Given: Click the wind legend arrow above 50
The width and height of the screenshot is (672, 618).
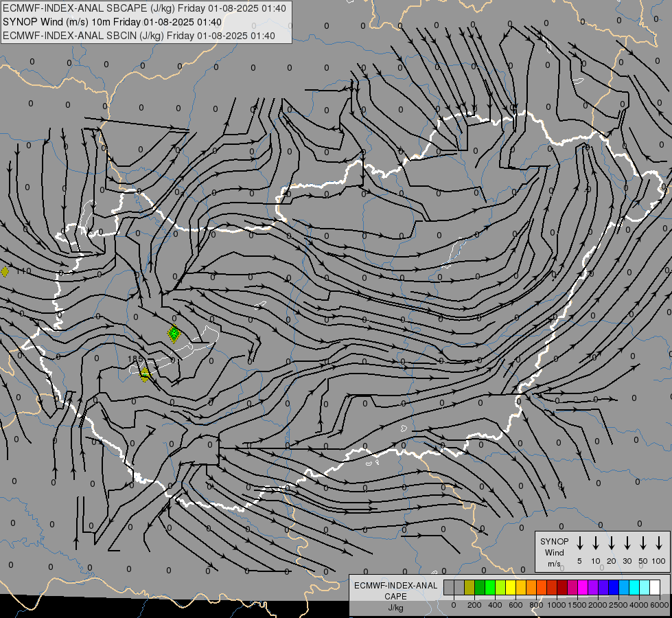Looking at the screenshot, I should pos(643,542).
